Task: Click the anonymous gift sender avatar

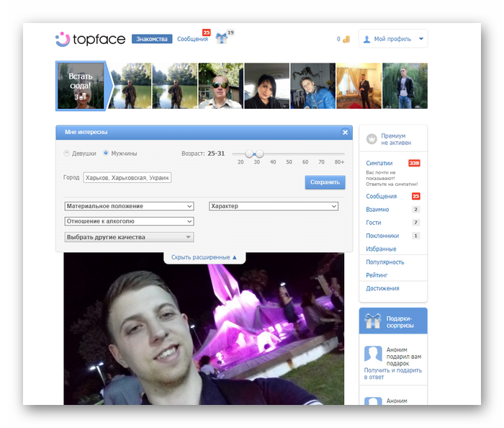Action: pyautogui.click(x=373, y=354)
